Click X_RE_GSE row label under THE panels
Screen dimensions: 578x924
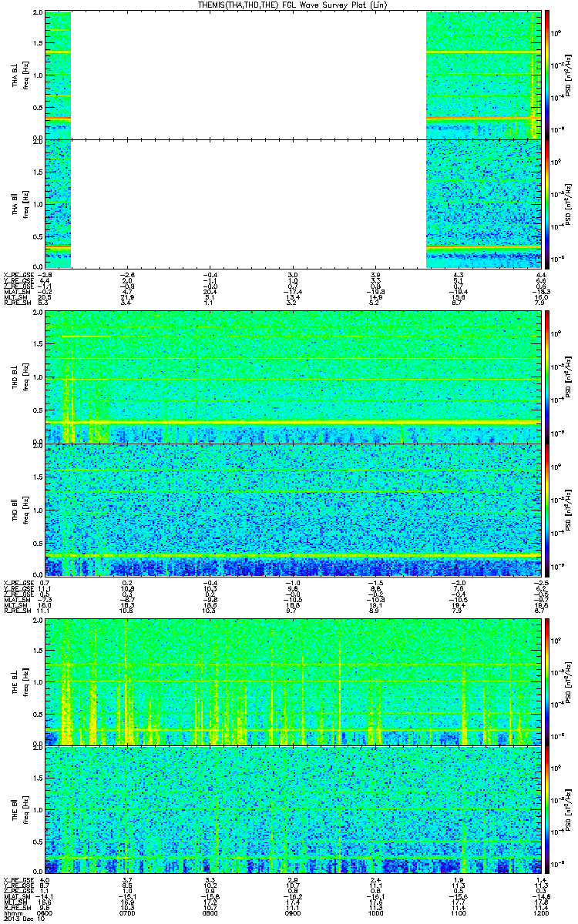[18, 879]
